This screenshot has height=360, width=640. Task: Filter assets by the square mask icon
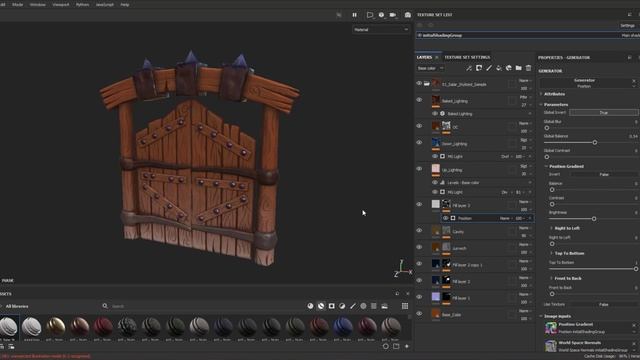pos(331,306)
